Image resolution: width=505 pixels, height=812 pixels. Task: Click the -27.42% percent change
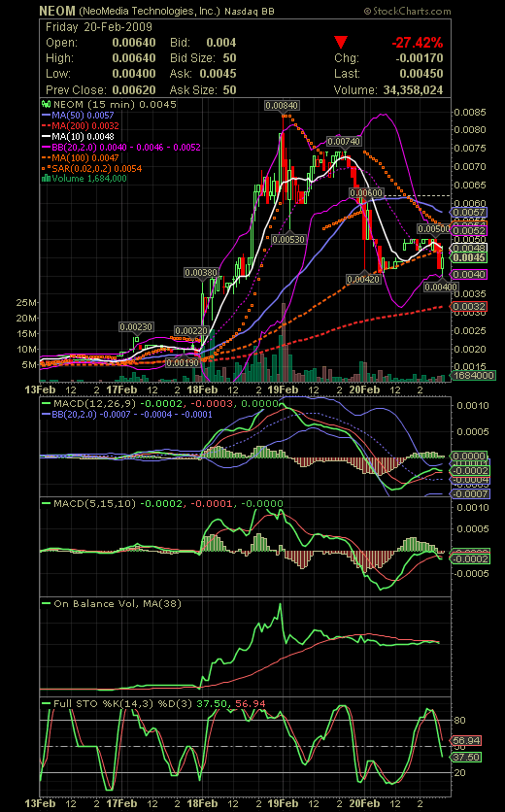(418, 43)
